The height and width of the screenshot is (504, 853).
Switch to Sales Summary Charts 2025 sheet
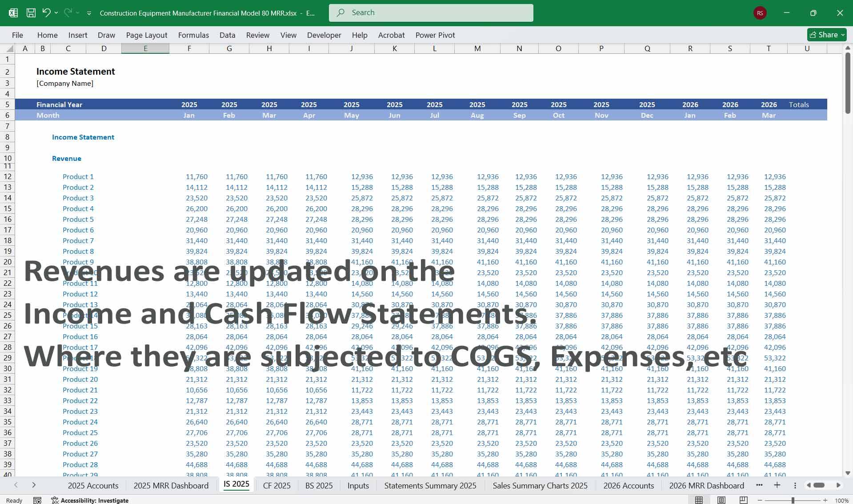click(x=540, y=485)
